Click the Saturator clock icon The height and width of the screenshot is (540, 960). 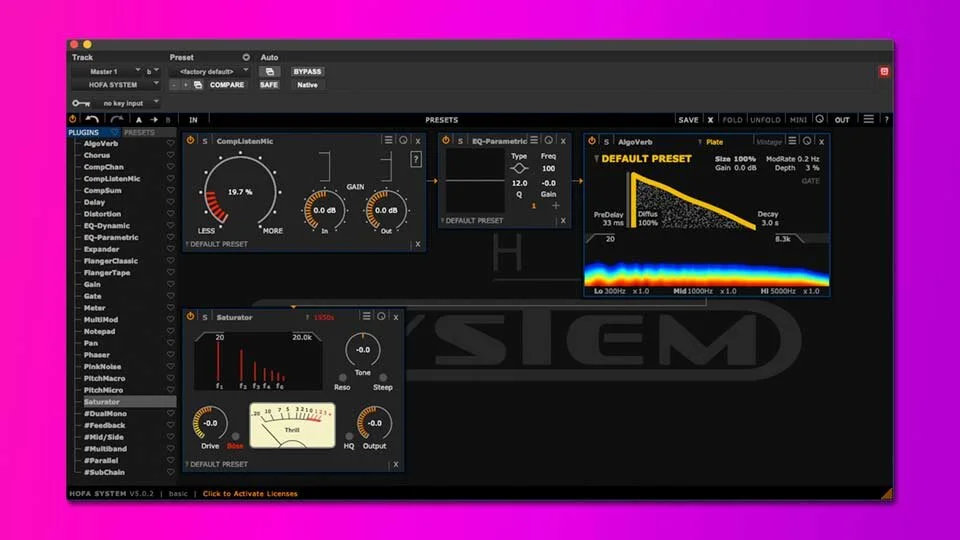[x=381, y=316]
